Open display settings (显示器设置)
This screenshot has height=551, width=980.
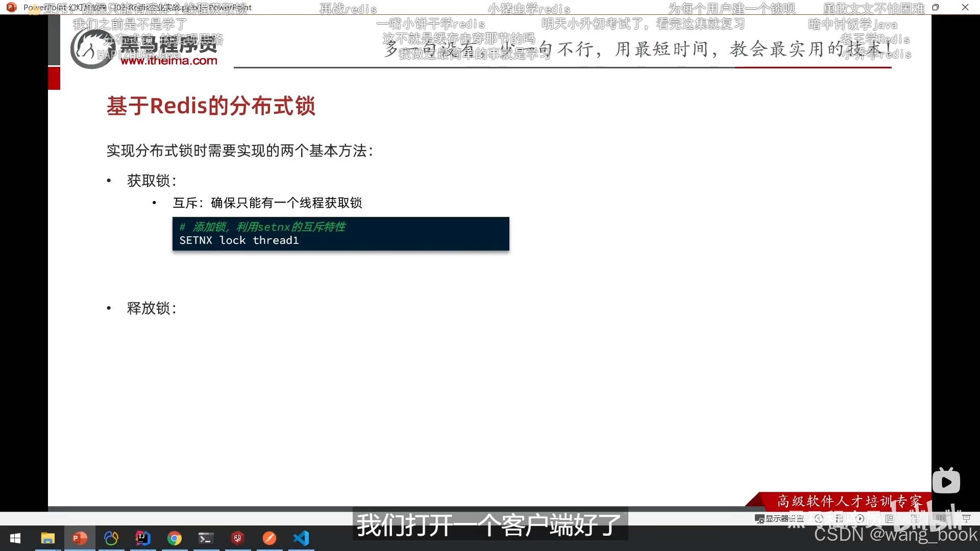[x=779, y=518]
